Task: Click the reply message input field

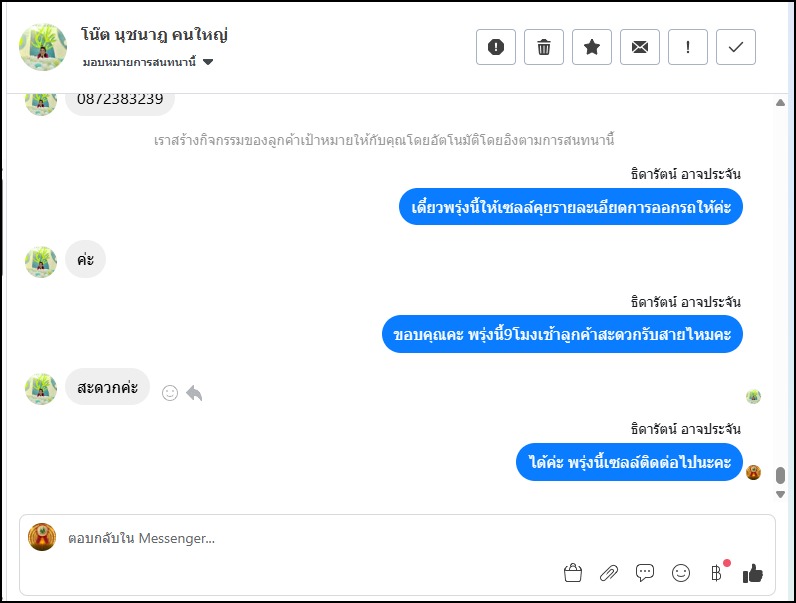Action: 300,539
